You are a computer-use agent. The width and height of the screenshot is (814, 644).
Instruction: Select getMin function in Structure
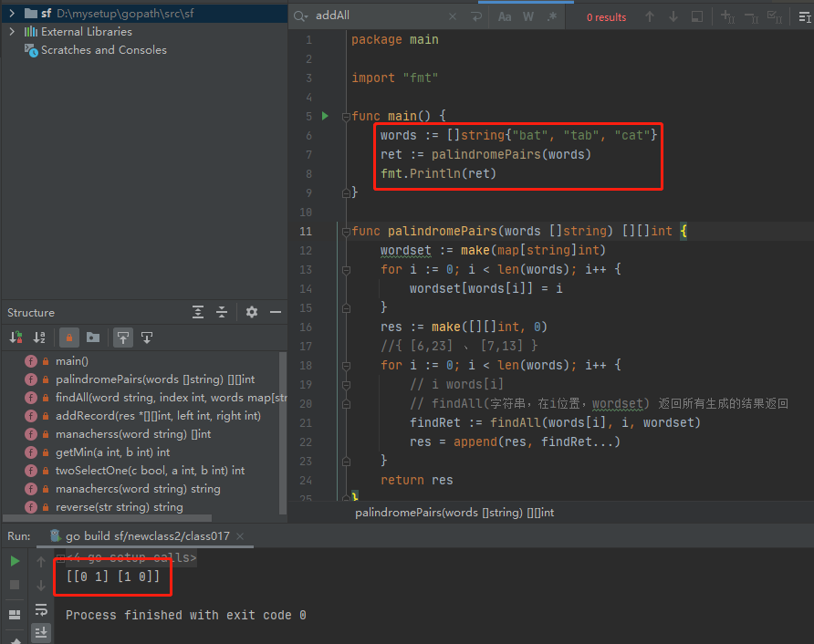pyautogui.click(x=112, y=452)
